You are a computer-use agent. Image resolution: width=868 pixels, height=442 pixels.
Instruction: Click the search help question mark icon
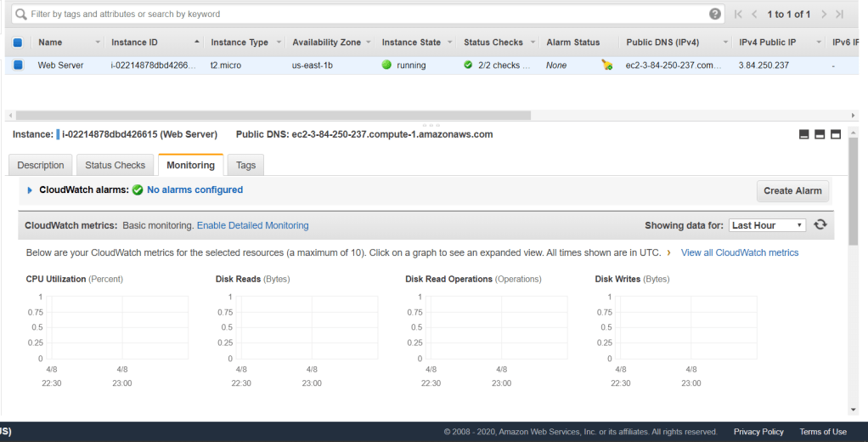715,14
